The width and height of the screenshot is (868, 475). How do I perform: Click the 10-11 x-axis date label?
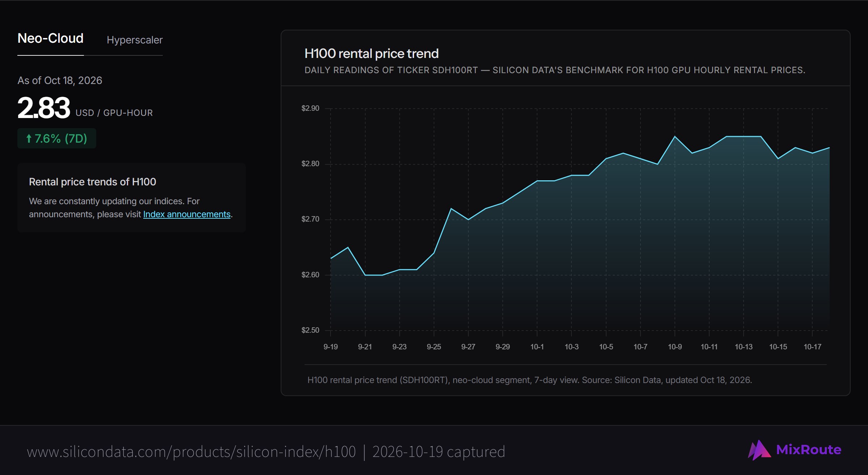(709, 347)
